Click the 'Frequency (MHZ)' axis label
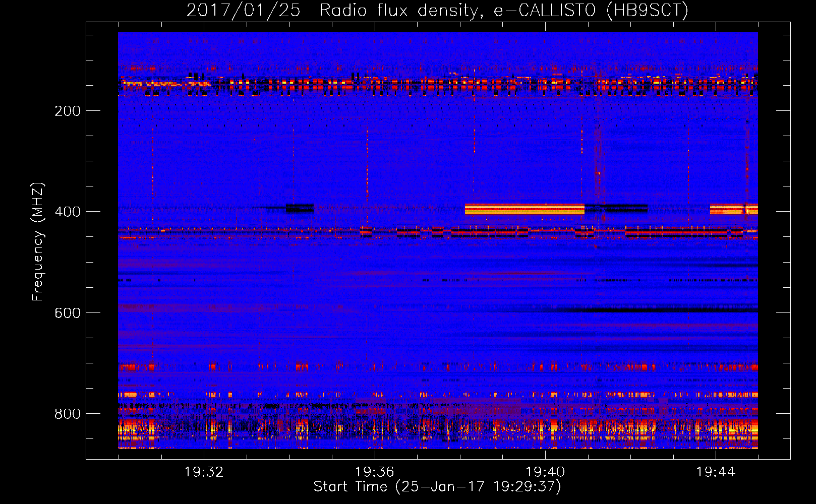The width and height of the screenshot is (816, 504). click(38, 241)
